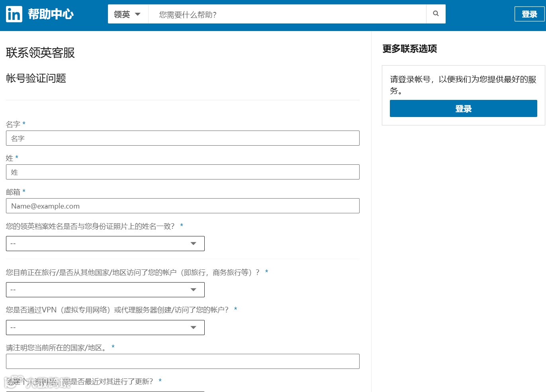This screenshot has height=392, width=546.
Task: Click the 请登录帐号 prompt text
Action: tap(463, 85)
